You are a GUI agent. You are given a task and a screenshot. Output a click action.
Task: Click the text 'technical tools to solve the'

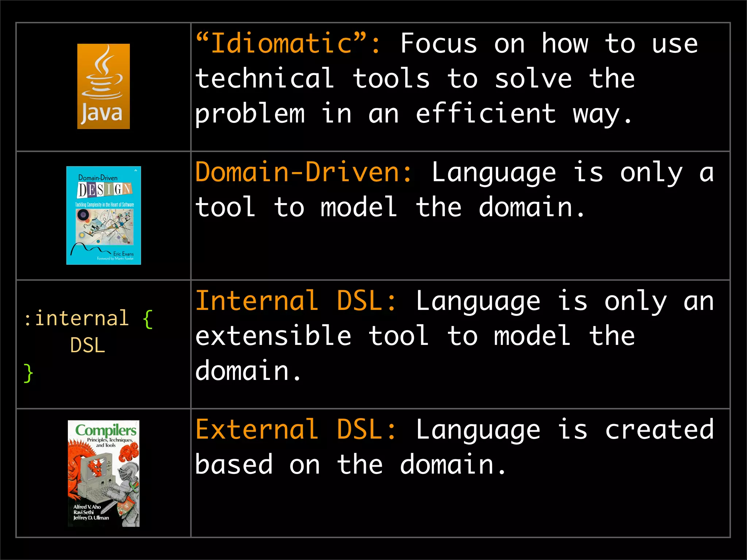coord(415,78)
